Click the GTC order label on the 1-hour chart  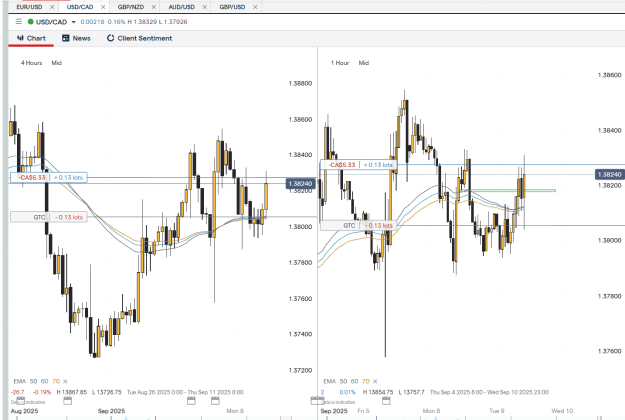tap(349, 226)
